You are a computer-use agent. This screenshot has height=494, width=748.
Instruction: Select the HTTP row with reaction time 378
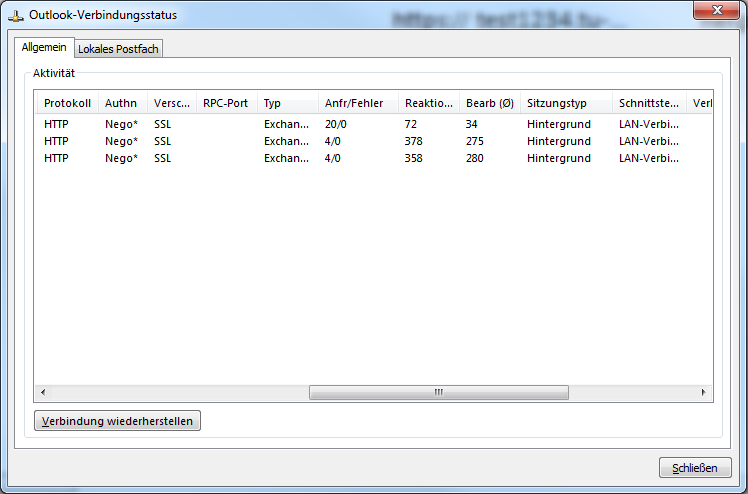point(374,141)
